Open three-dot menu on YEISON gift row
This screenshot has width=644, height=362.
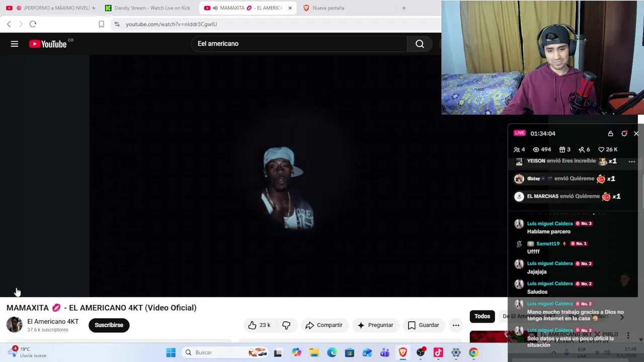point(632,161)
